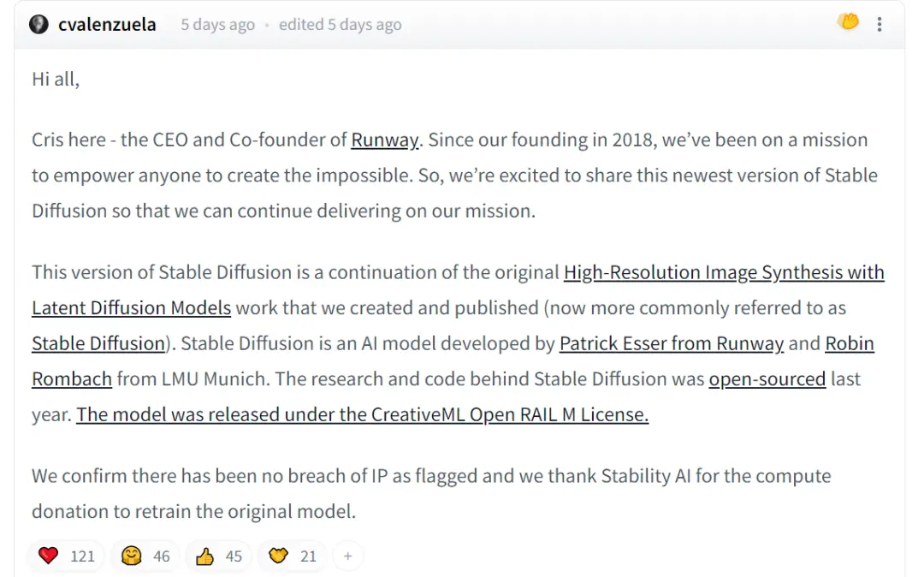Click the clapping hands badge icon
Viewport: 924px width, 577px height.
click(x=848, y=22)
